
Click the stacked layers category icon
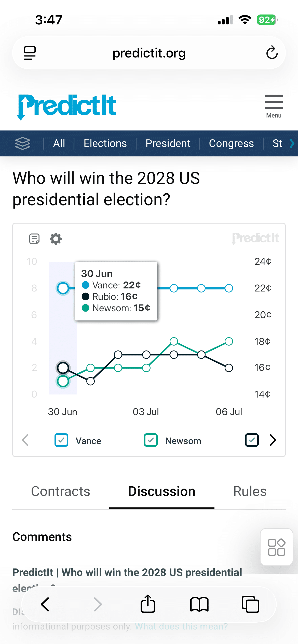pos(23,143)
